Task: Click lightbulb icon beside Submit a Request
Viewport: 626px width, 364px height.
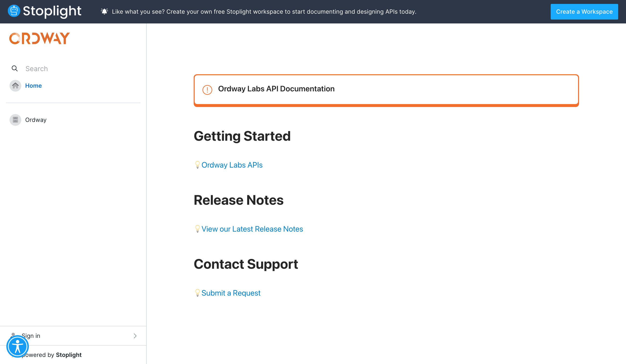Action: (198, 293)
